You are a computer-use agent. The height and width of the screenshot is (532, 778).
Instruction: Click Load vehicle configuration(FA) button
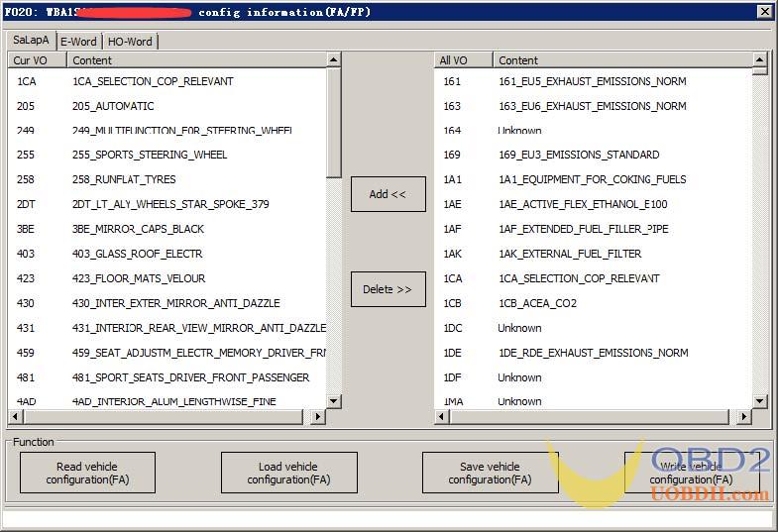point(288,473)
